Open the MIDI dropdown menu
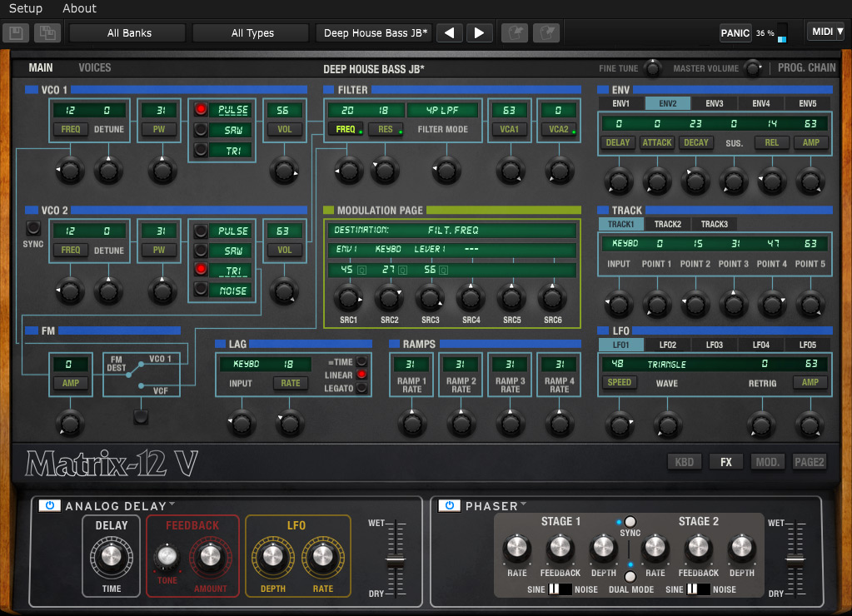The image size is (852, 616). pos(826,32)
